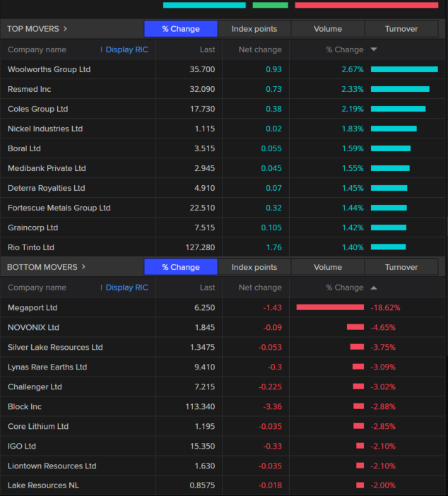
Task: Click Block Inc last price 113.340
Action: [x=200, y=406]
